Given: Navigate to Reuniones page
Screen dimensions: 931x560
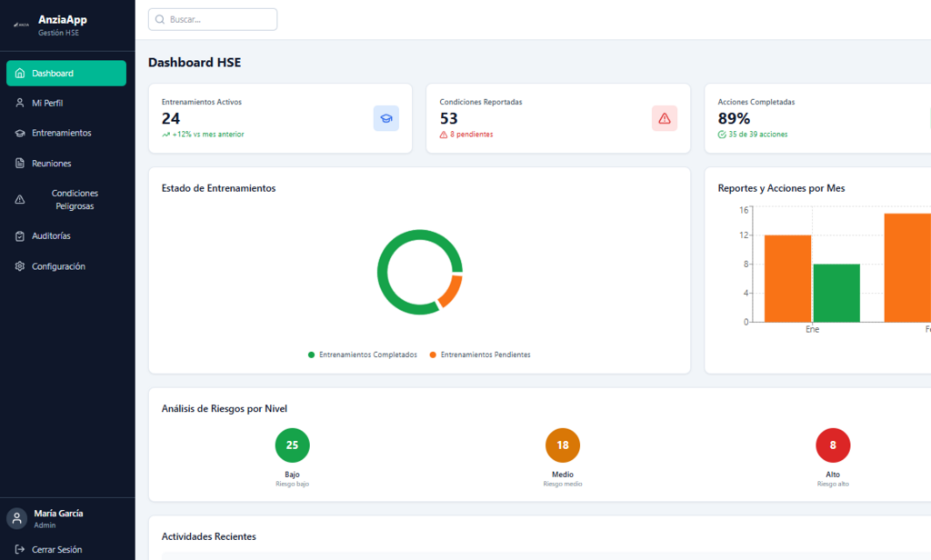Looking at the screenshot, I should tap(51, 164).
